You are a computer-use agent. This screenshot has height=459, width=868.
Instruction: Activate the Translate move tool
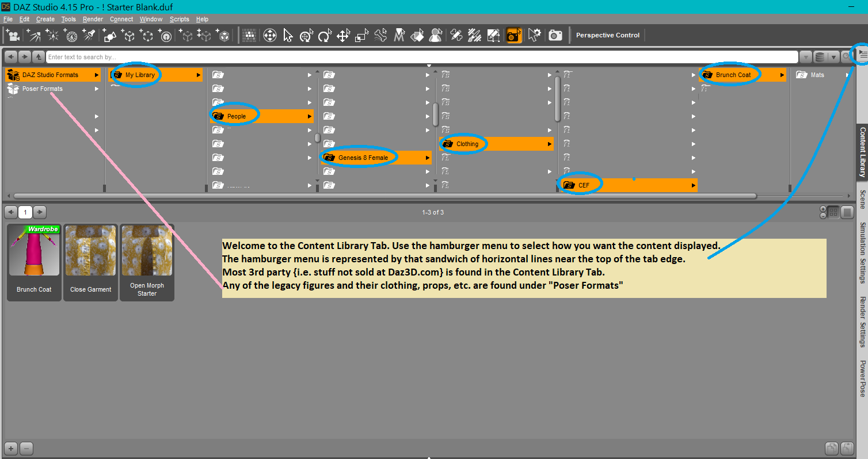344,35
